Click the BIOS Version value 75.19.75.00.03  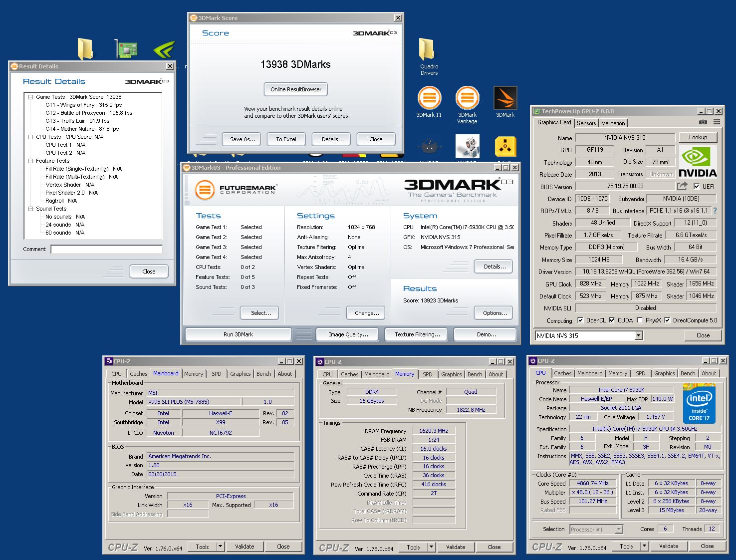click(625, 186)
